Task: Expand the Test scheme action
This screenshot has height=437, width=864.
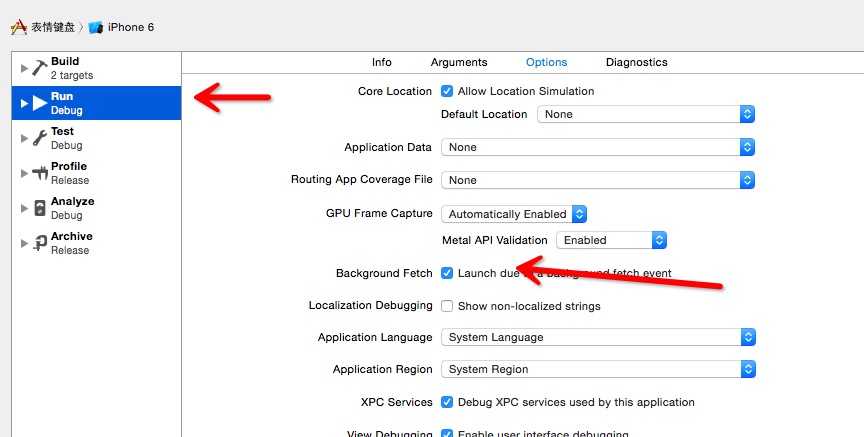Action: pos(24,138)
